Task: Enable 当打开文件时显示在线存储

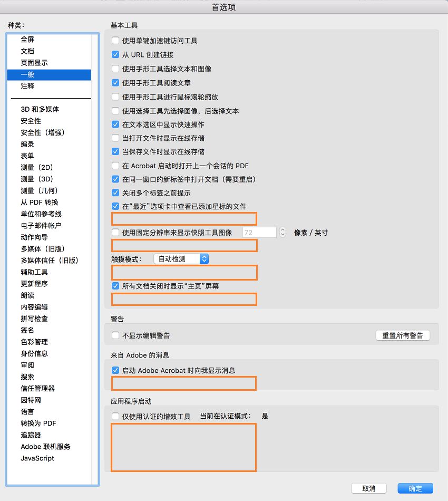Action: (x=115, y=138)
